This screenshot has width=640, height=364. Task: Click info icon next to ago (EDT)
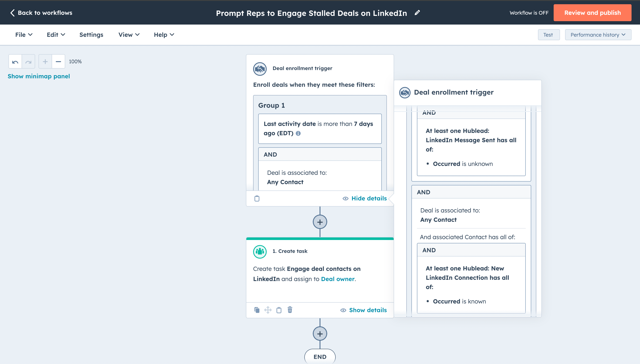[298, 134]
